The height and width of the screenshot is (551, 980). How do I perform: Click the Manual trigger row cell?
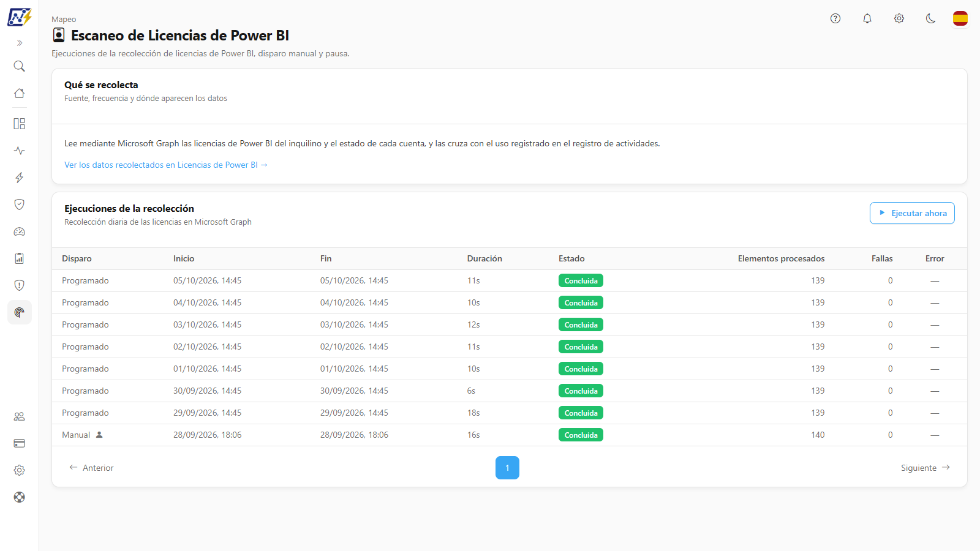[x=82, y=435]
